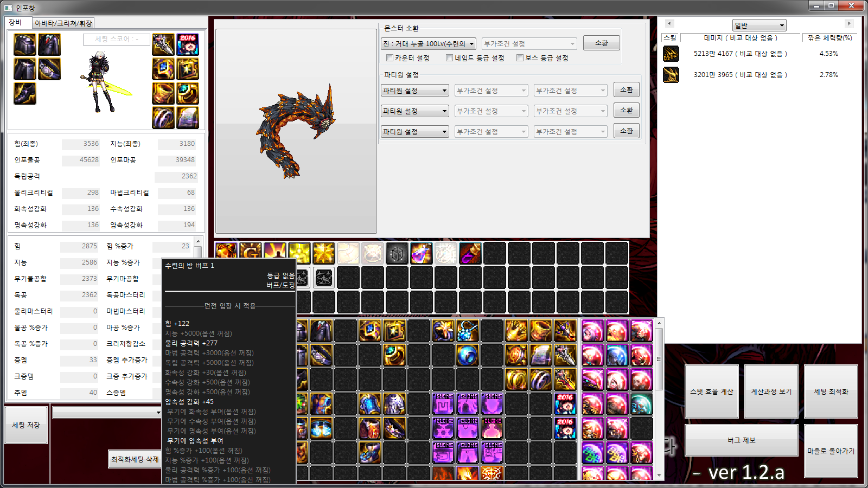Click the 4.53% health reduction value
The height and width of the screenshot is (488, 868).
tap(829, 54)
